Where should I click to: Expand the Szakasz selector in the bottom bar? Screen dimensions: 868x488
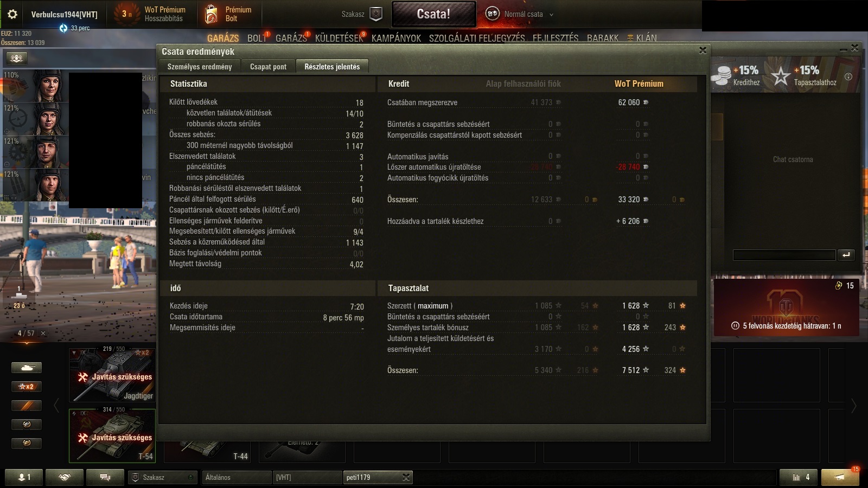coord(163,477)
